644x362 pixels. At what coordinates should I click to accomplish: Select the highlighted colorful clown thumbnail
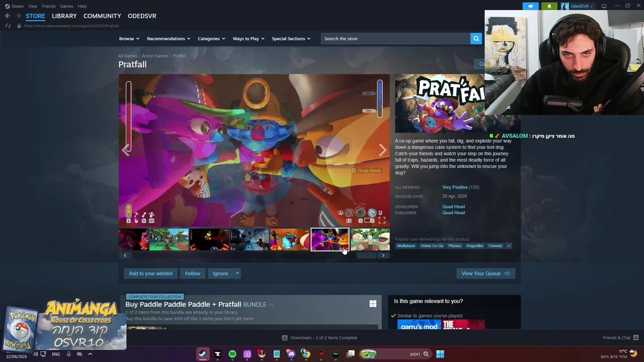point(330,239)
